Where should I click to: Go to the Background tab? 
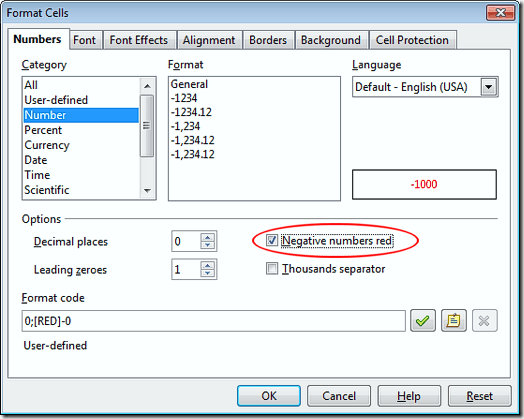point(331,40)
